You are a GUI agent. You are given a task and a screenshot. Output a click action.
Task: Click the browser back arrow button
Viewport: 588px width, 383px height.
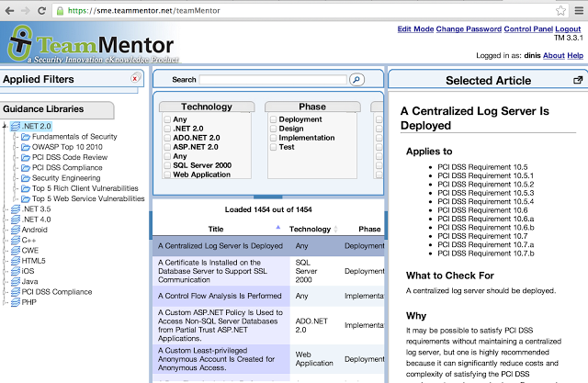10,11
